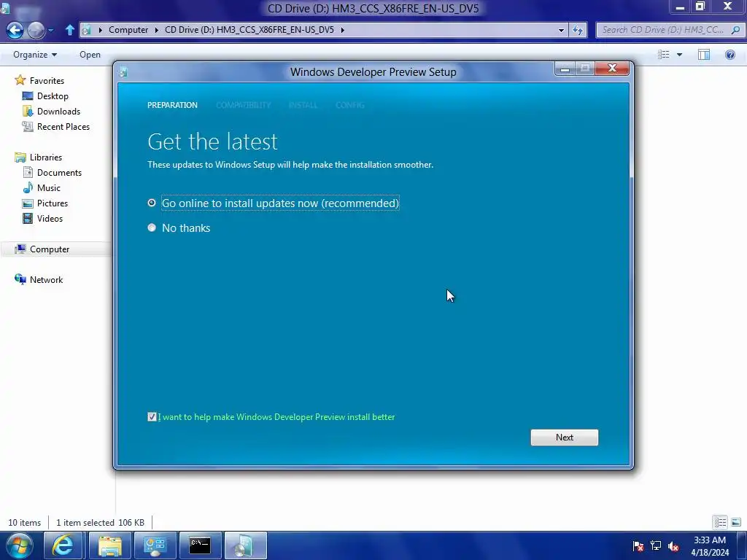Click the Next button in Setup
Viewport: 747px width, 560px height.
tap(565, 437)
